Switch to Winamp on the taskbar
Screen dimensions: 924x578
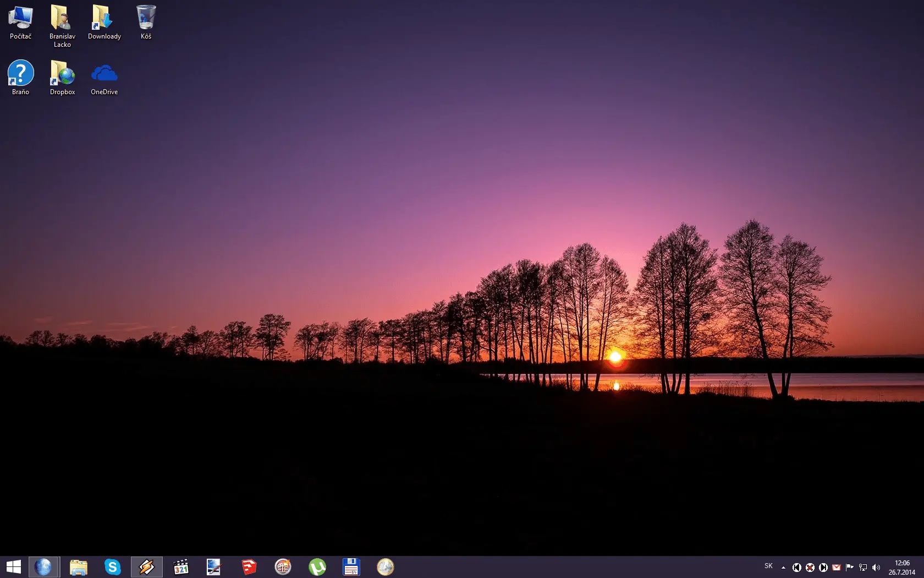pos(146,567)
